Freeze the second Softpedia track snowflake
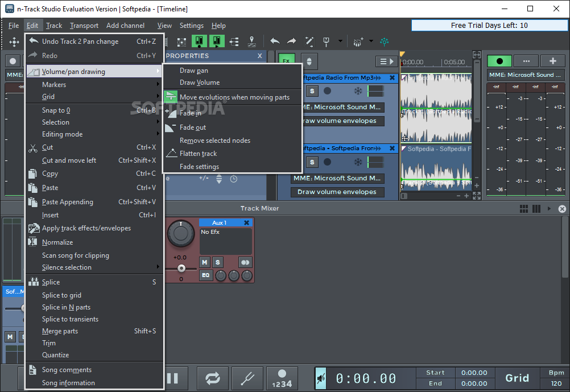 [x=358, y=162]
